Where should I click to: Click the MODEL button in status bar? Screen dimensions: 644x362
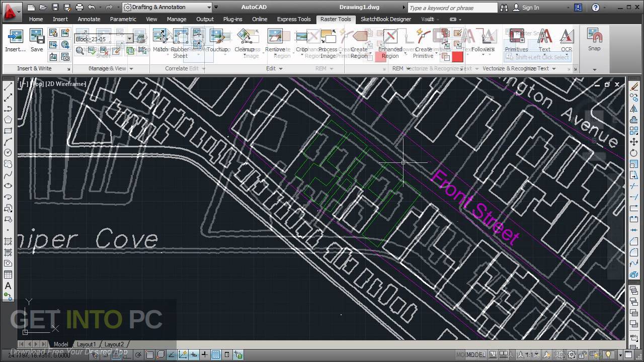(x=476, y=354)
